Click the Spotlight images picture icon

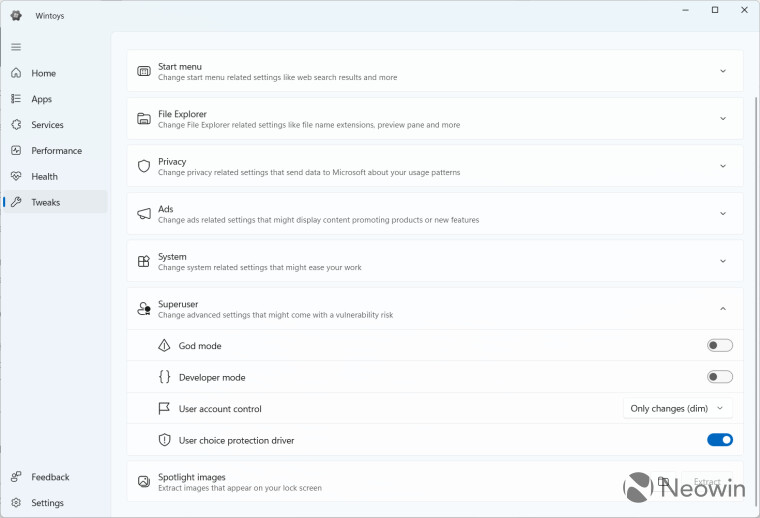[144, 482]
